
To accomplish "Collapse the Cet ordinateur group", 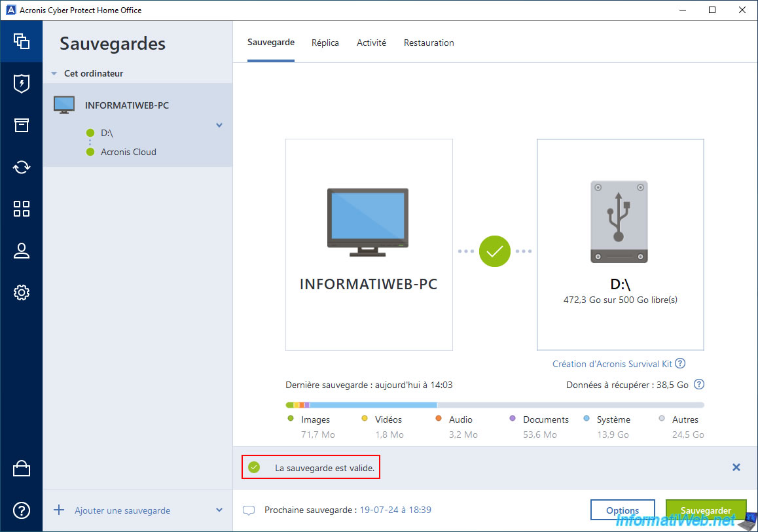I will pyautogui.click(x=54, y=73).
